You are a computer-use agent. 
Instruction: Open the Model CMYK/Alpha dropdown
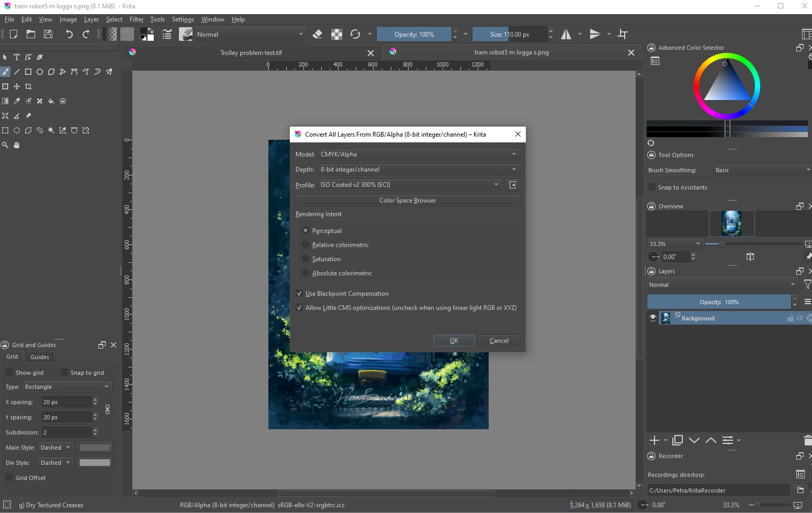pyautogui.click(x=418, y=154)
